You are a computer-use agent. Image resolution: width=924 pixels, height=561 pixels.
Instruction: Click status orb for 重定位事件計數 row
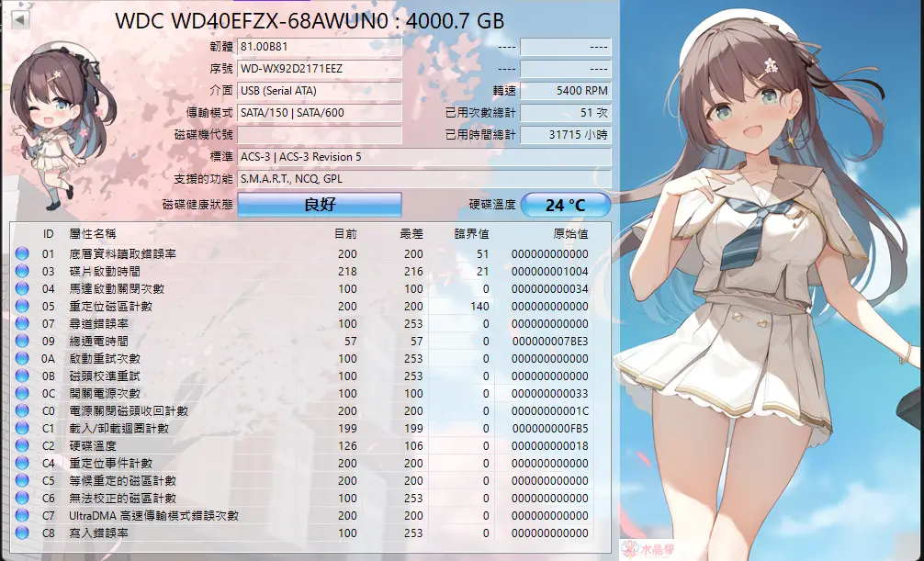(22, 463)
